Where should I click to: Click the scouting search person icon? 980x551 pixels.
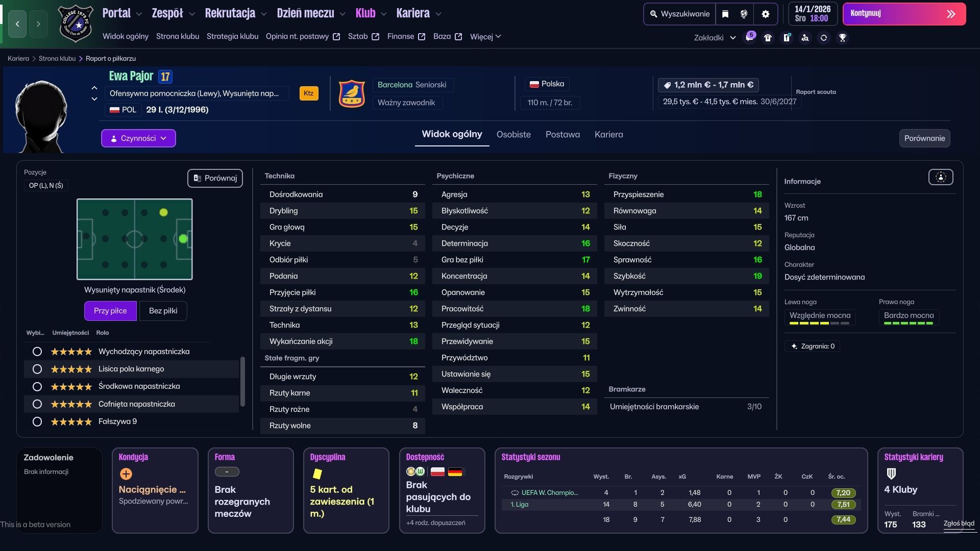tap(805, 38)
